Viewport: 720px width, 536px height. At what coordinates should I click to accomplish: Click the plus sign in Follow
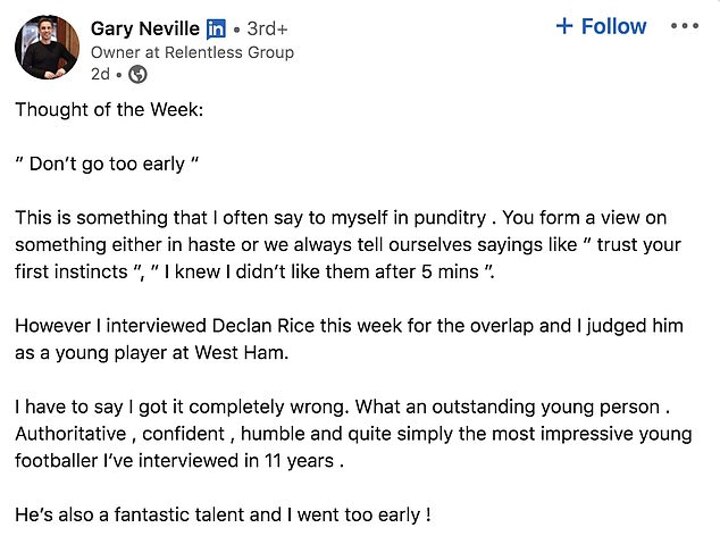565,27
